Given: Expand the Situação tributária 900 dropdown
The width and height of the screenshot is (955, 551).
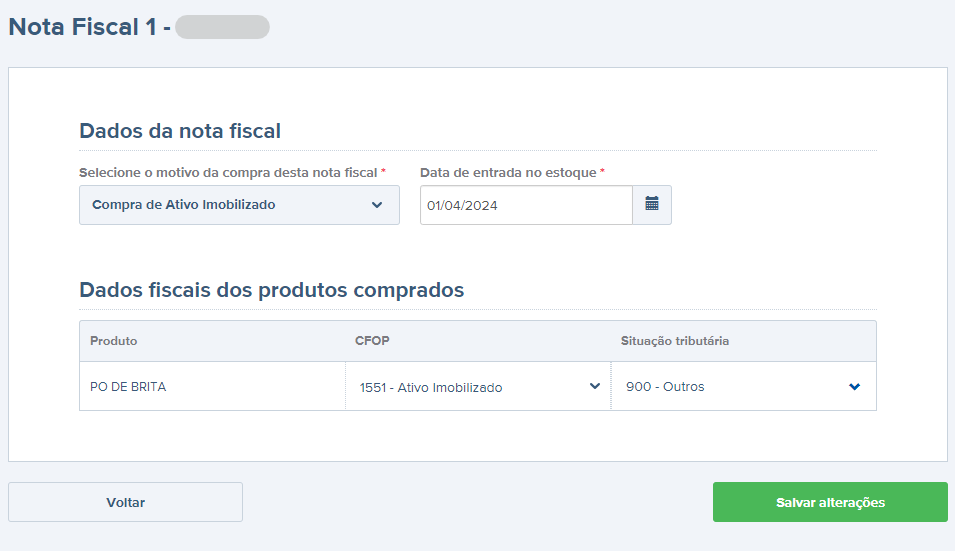Looking at the screenshot, I should [x=743, y=387].
